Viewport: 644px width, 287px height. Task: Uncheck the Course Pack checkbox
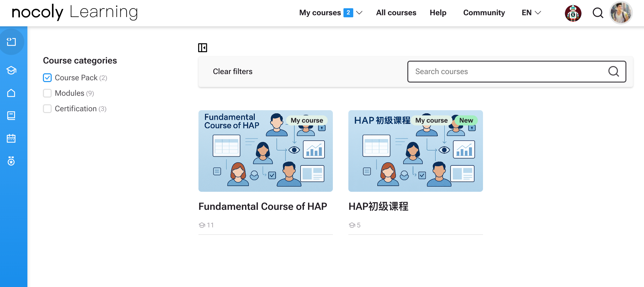[x=47, y=78]
